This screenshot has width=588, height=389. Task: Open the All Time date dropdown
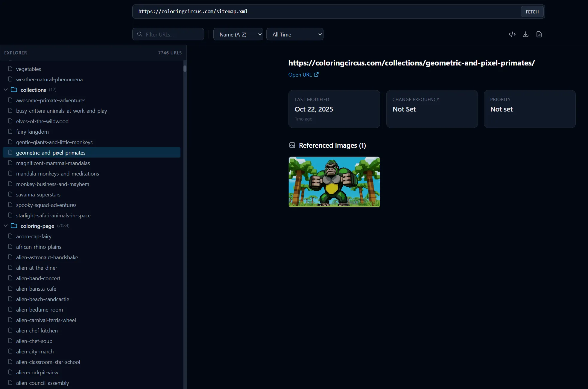295,34
